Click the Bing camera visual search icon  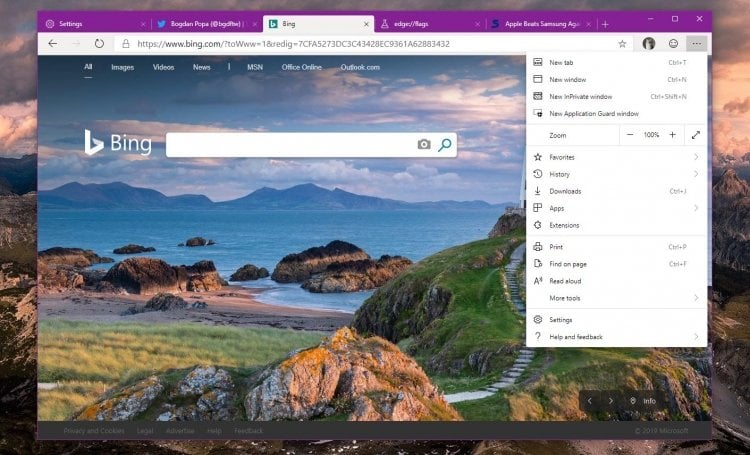click(424, 144)
